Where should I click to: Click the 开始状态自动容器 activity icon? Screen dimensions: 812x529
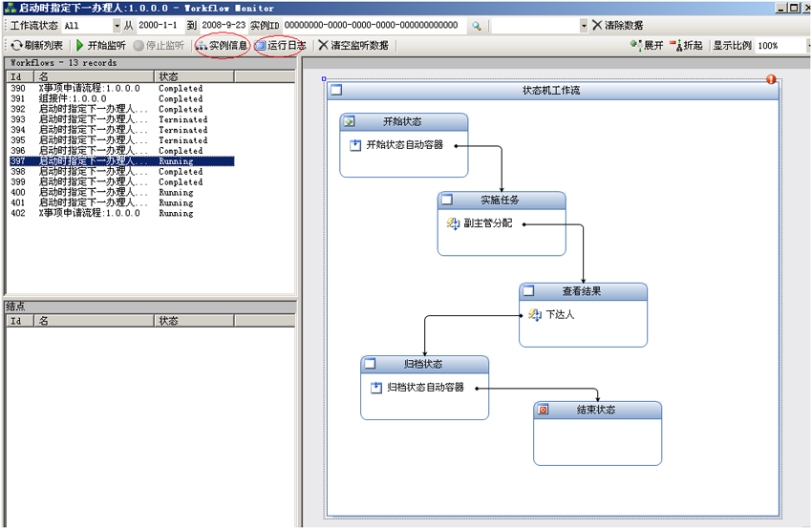355,145
